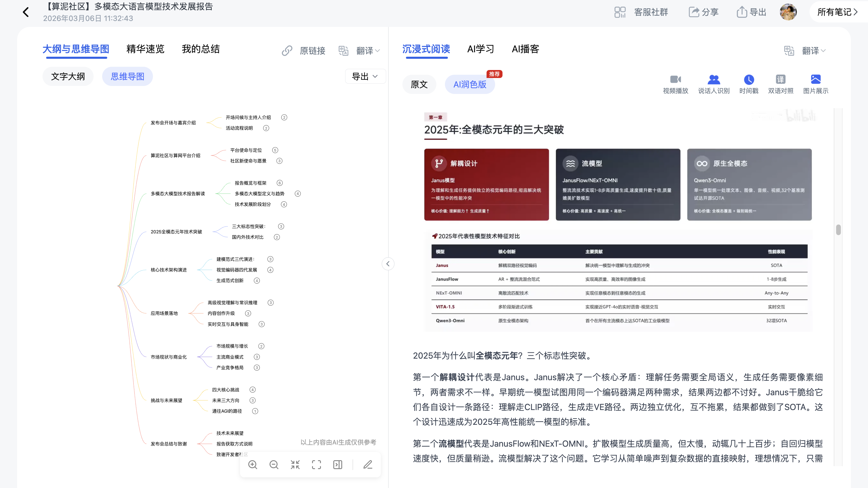Click the left panel translate icon
868x488 pixels.
click(x=343, y=51)
